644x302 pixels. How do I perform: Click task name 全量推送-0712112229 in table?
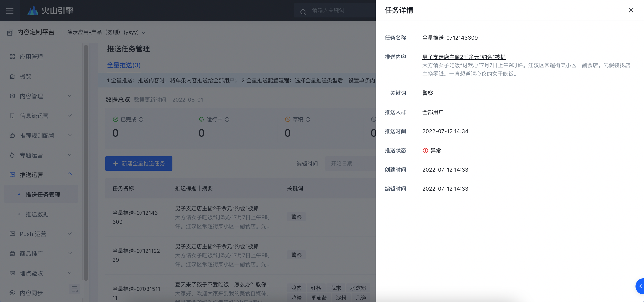pyautogui.click(x=136, y=255)
